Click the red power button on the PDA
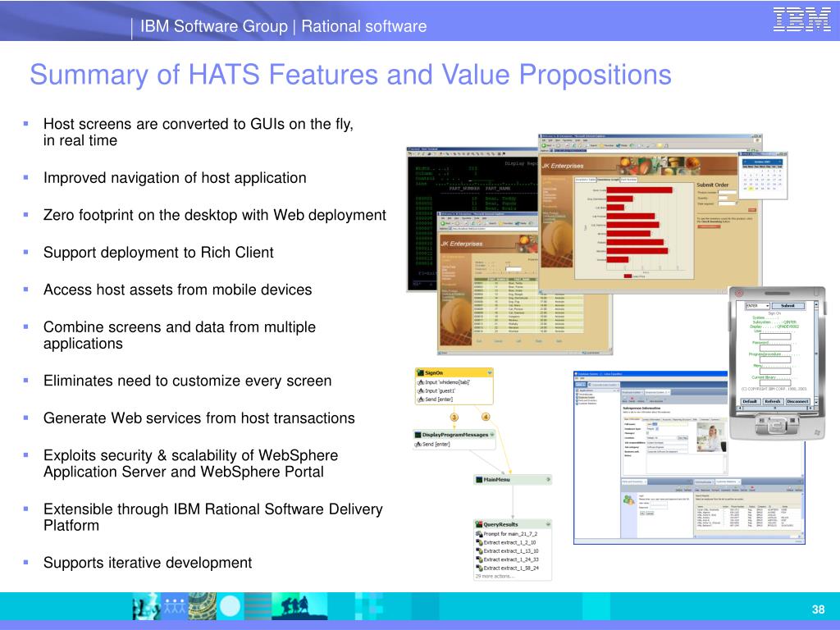 [739, 294]
